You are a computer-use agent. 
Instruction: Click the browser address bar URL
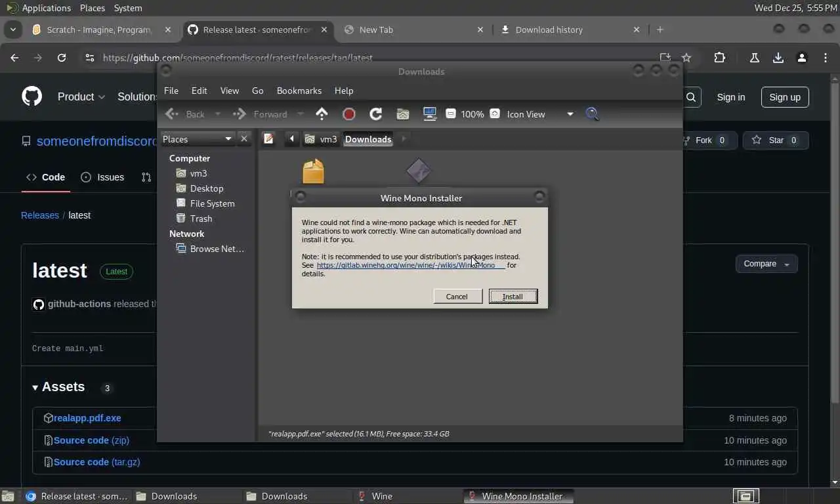[238, 58]
